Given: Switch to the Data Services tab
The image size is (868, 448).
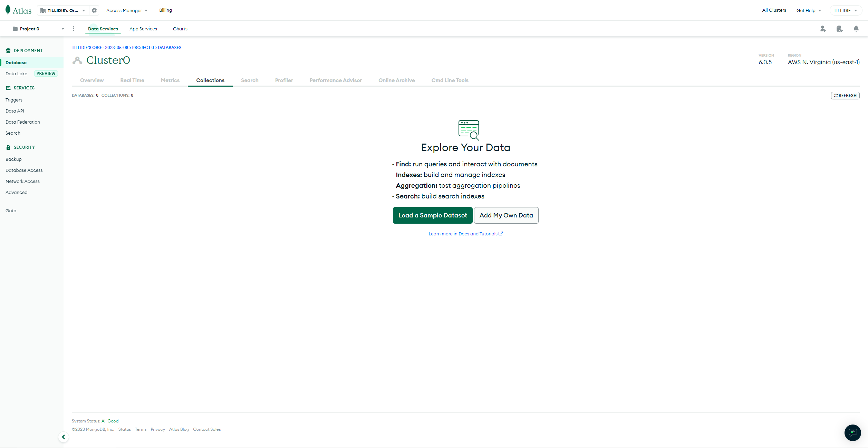Looking at the screenshot, I should [103, 29].
